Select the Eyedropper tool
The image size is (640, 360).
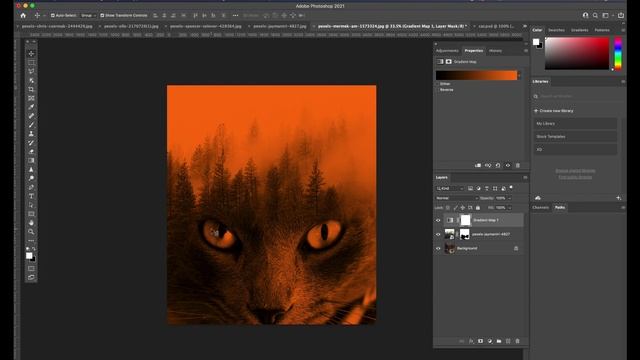pyautogui.click(x=31, y=107)
